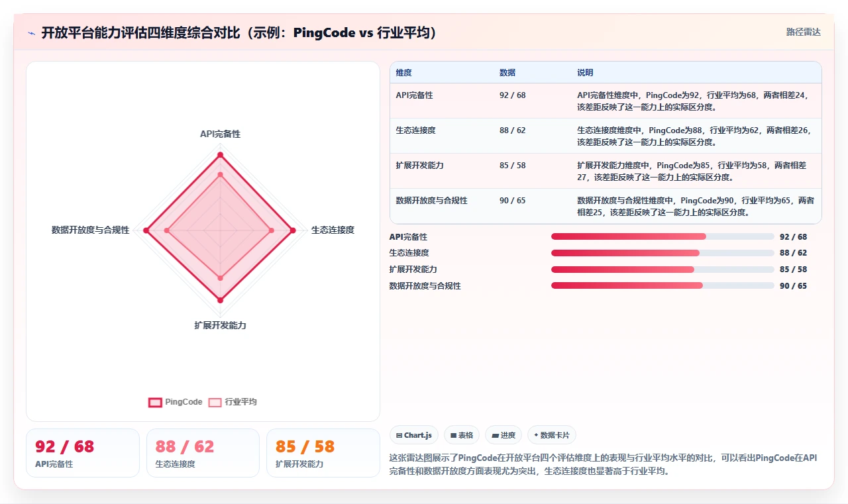Click the 数据开放度与合规性 radar axis label
This screenshot has width=848, height=504.
[91, 230]
